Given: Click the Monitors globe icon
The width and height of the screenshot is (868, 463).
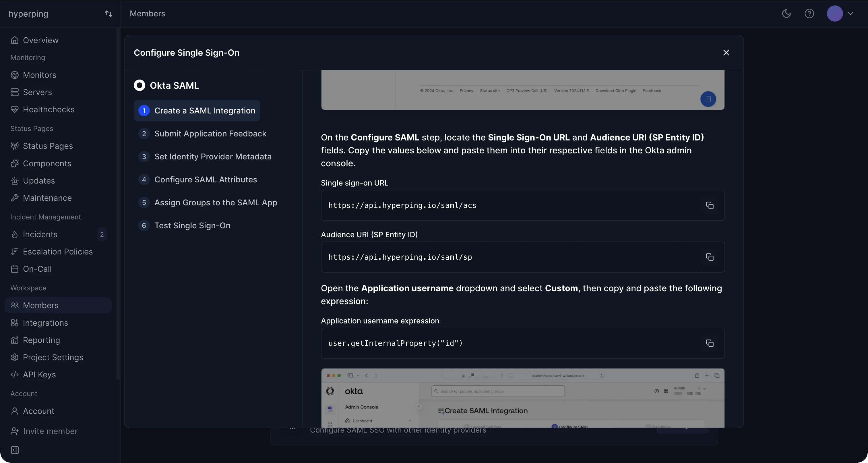Looking at the screenshot, I should pos(14,75).
